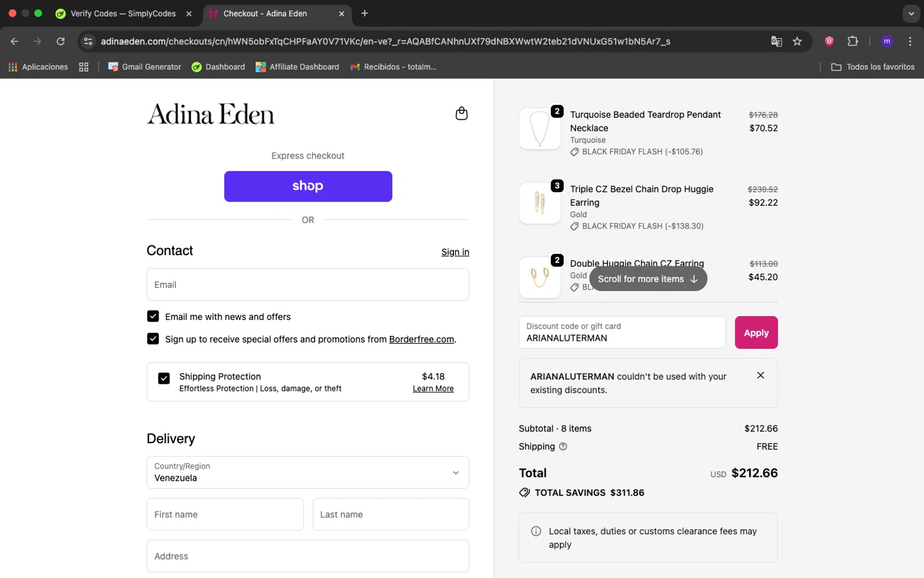Focus the First name field
The height and width of the screenshot is (578, 924).
(225, 515)
